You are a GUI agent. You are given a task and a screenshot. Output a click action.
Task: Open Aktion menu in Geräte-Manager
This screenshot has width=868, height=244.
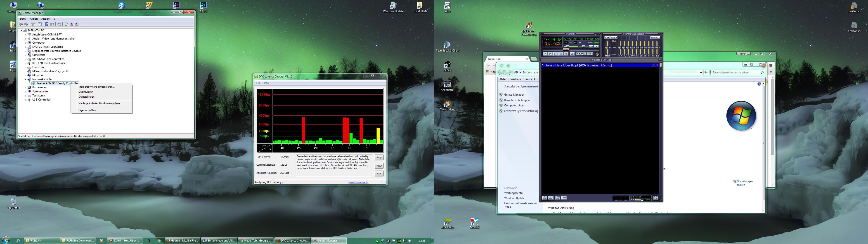34,19
